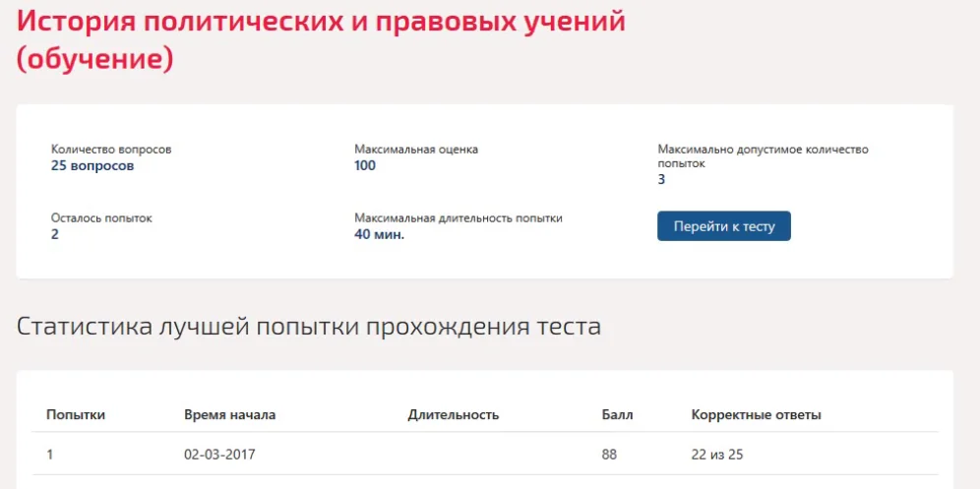Click the «Время начала» column header
Image resolution: width=980 pixels, height=489 pixels.
click(229, 414)
